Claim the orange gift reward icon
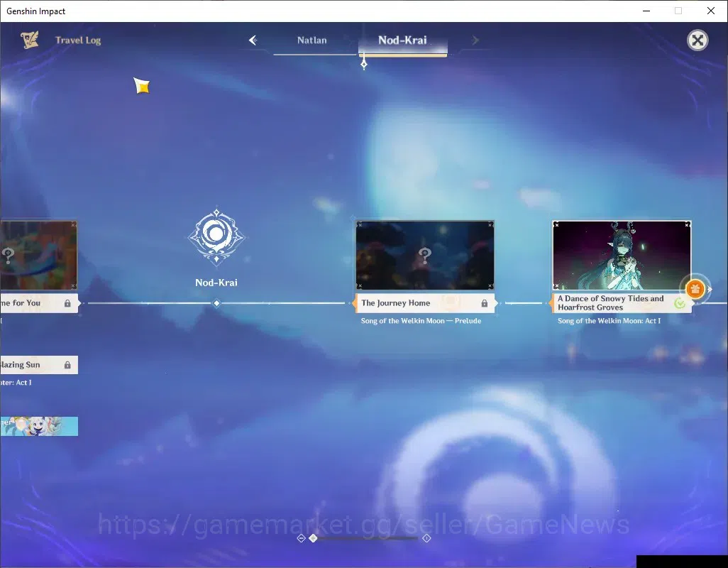Viewport: 728px width, 568px height. 695,289
